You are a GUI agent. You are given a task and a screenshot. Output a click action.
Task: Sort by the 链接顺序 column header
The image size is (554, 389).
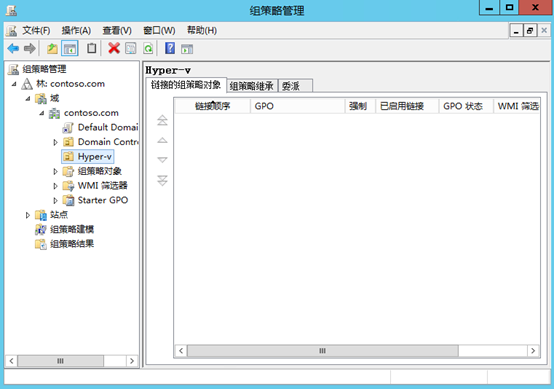[212, 106]
